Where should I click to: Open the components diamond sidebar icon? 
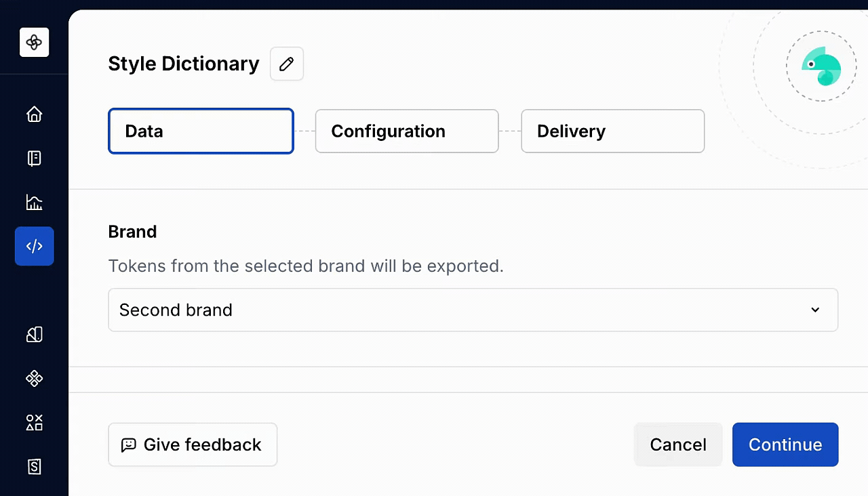[34, 378]
